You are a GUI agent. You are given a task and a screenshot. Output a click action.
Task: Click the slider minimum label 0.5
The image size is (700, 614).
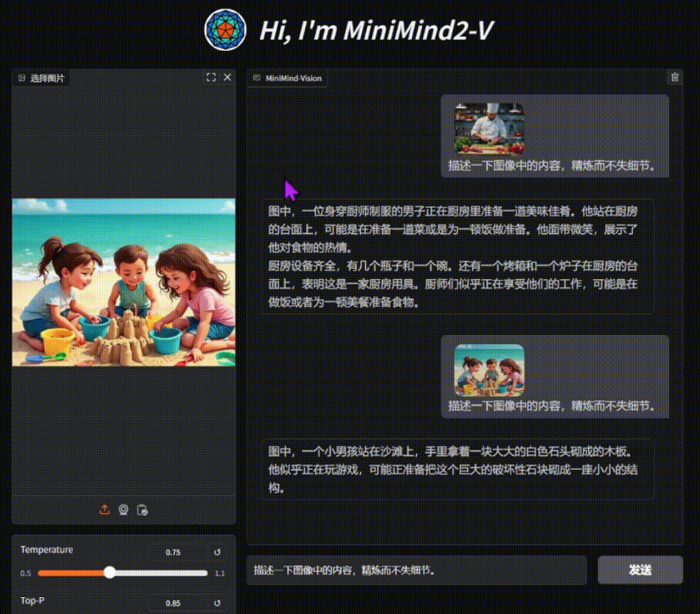coord(25,573)
